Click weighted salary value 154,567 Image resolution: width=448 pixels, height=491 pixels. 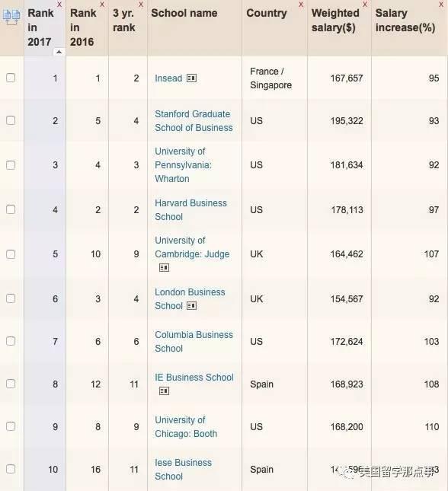pos(347,299)
